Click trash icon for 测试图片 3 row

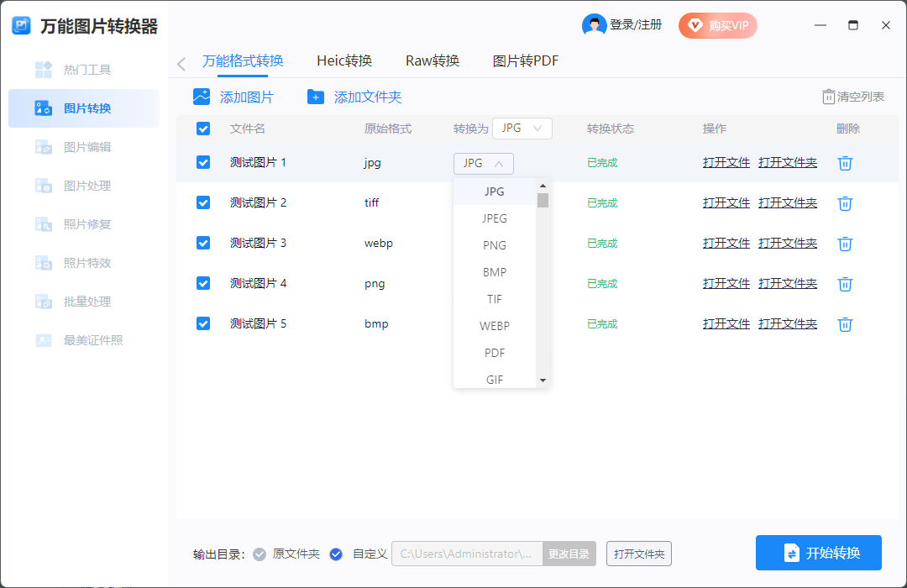point(846,244)
